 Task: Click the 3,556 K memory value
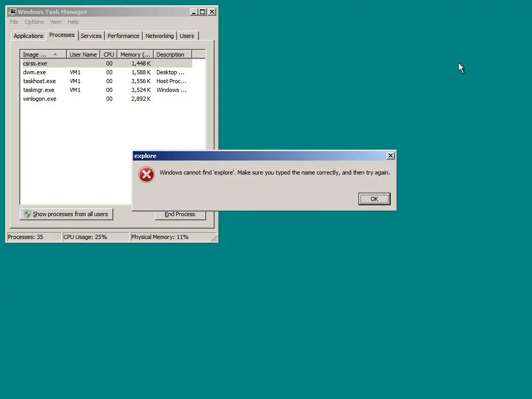pyautogui.click(x=141, y=81)
